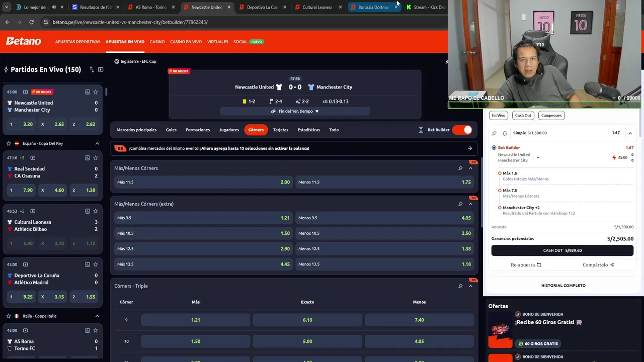Favorite the AS Roma vs Torino FC card
This screenshot has height=362, width=644.
click(96, 330)
